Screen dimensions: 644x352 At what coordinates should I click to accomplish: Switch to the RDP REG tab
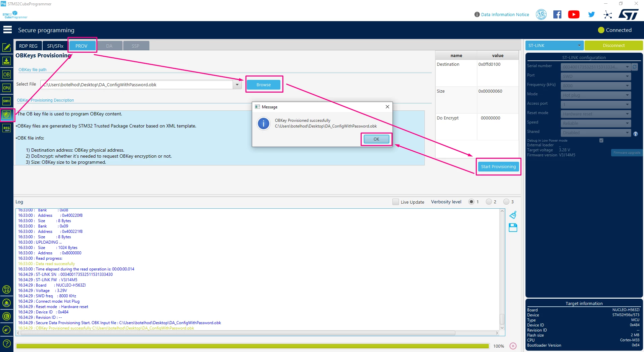pos(28,46)
